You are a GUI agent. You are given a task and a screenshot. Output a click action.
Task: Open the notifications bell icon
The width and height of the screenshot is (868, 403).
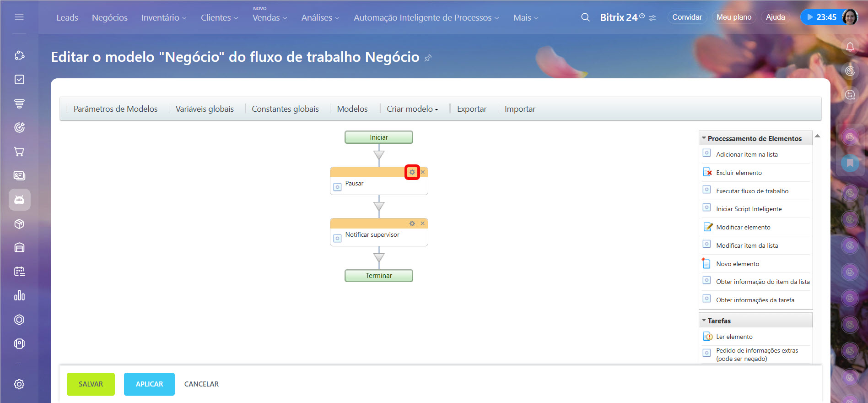coord(850,47)
